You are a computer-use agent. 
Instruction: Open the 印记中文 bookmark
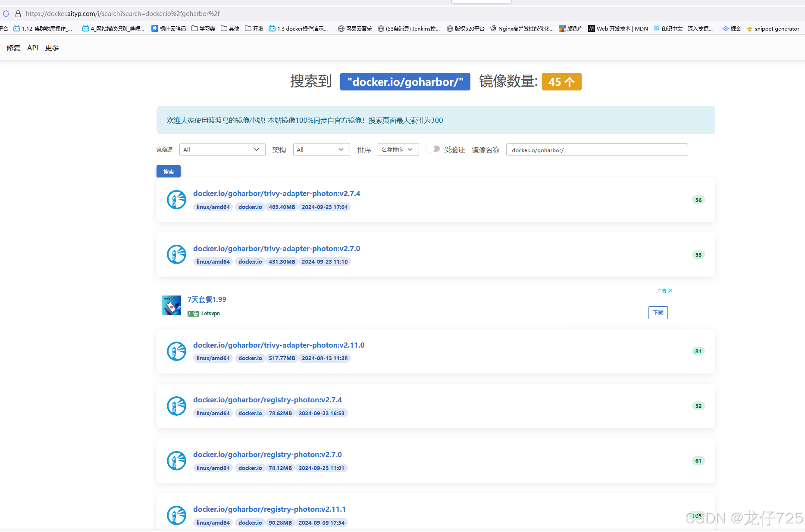coord(683,28)
